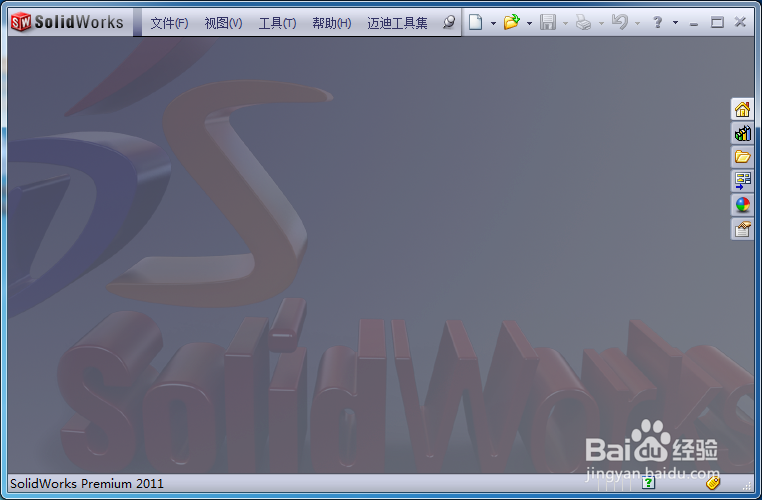
Task: Minimize the SolidWorks window
Action: coord(694,22)
